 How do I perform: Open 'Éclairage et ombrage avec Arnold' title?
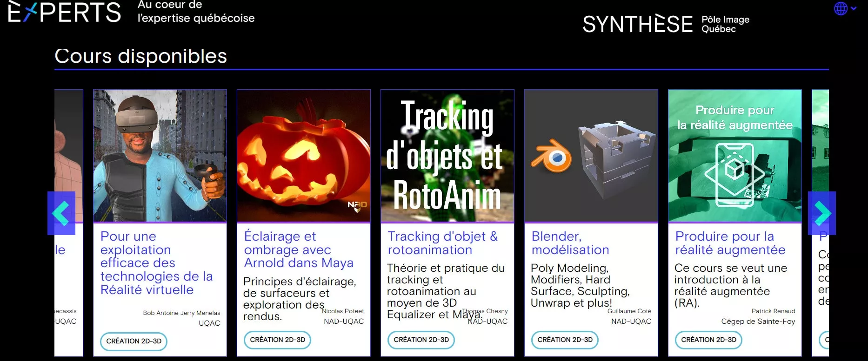[x=299, y=249]
